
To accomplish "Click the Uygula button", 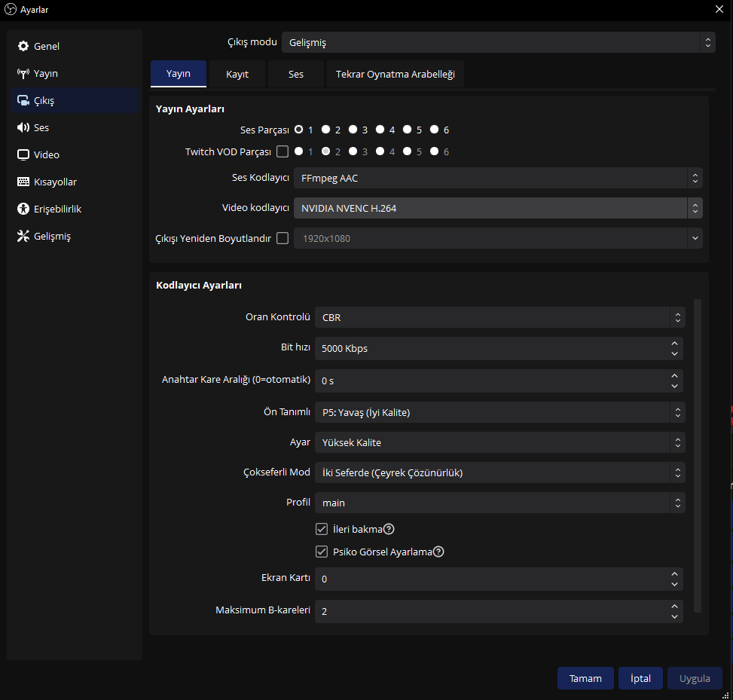I will pyautogui.click(x=695, y=678).
